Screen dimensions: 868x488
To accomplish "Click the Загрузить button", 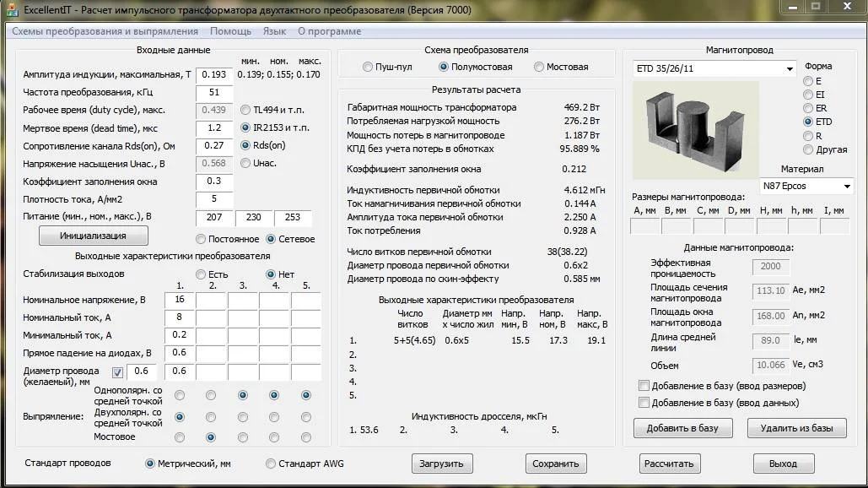I will click(442, 464).
